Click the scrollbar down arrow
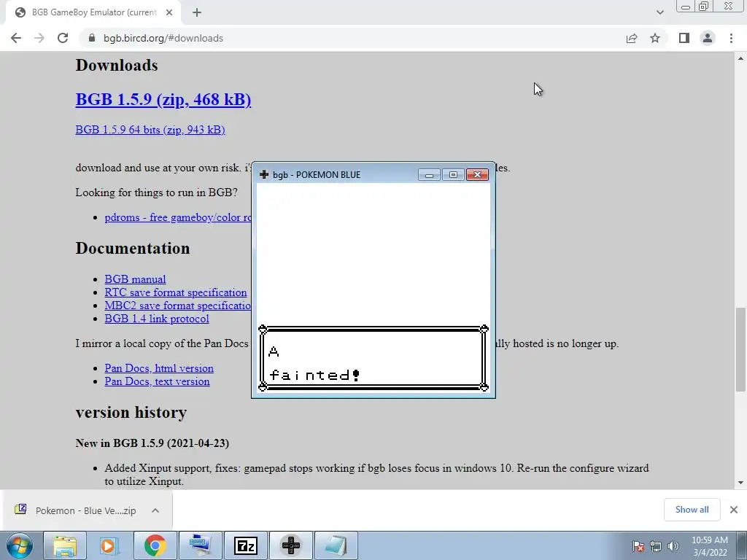 740,483
